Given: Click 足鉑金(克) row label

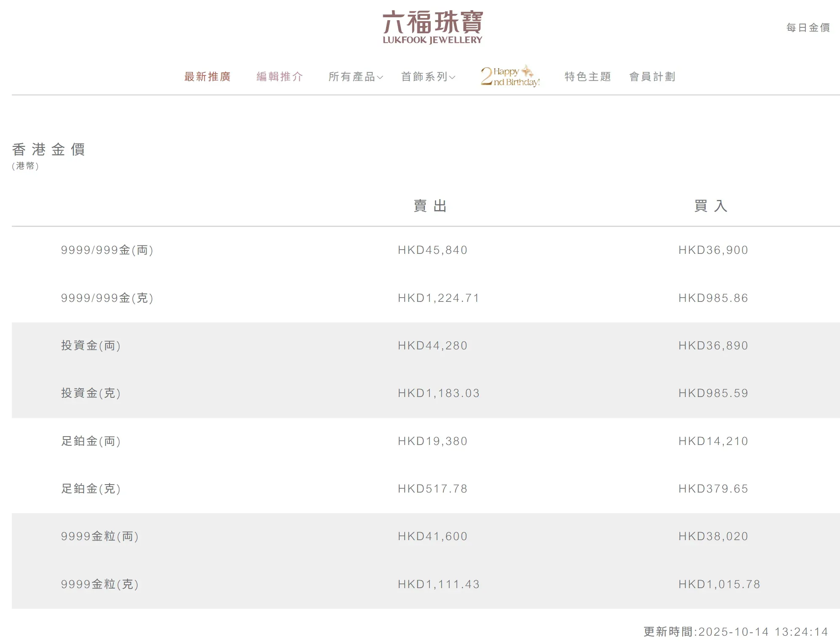Looking at the screenshot, I should pos(91,489).
